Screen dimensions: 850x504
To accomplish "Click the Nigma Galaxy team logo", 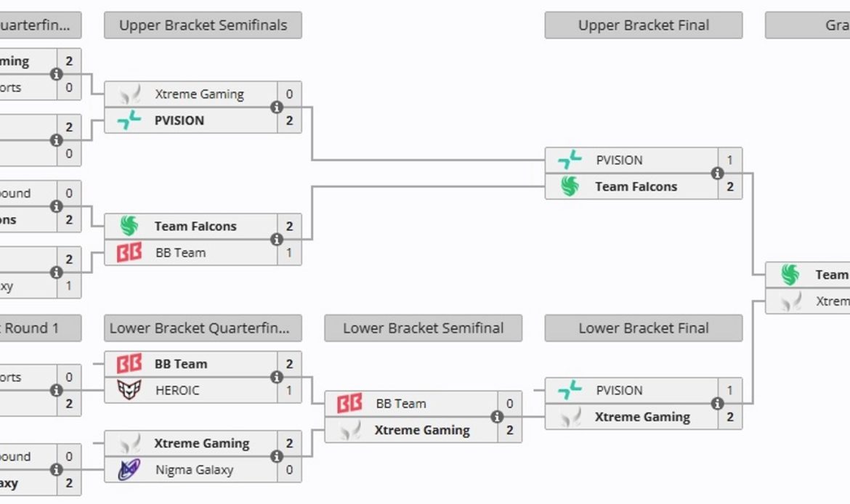I will 129,470.
